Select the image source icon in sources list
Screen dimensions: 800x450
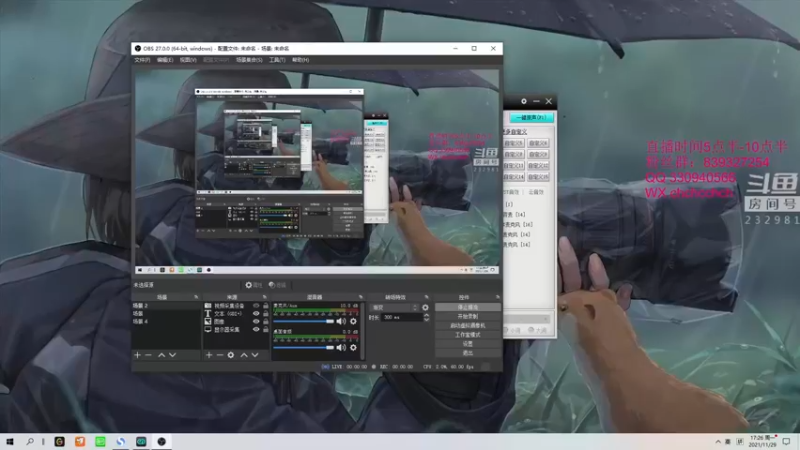tap(208, 321)
